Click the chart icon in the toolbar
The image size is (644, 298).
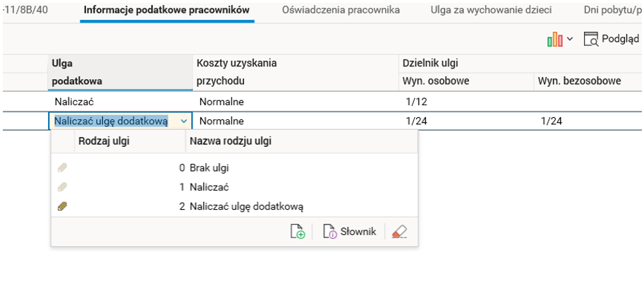556,40
